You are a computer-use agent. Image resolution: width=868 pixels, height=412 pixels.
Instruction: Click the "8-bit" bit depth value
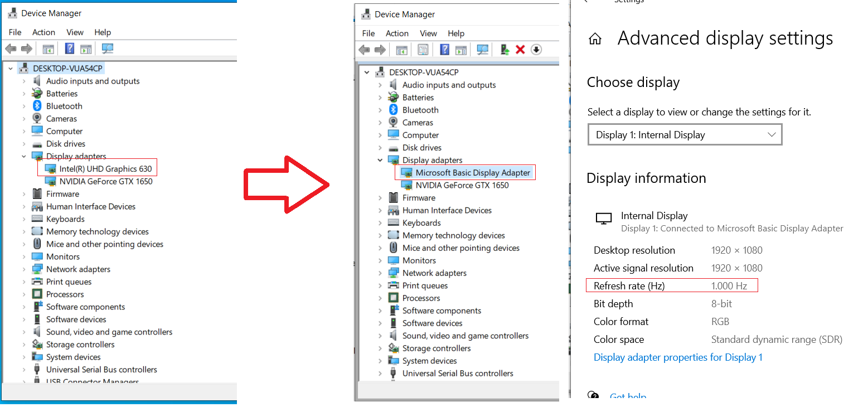[722, 304]
